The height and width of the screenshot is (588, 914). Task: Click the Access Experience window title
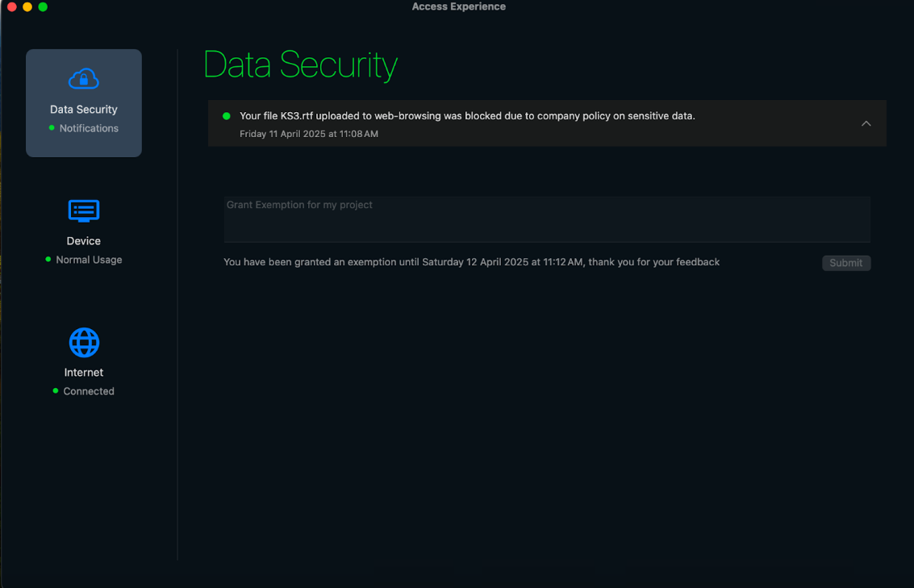[x=458, y=6]
